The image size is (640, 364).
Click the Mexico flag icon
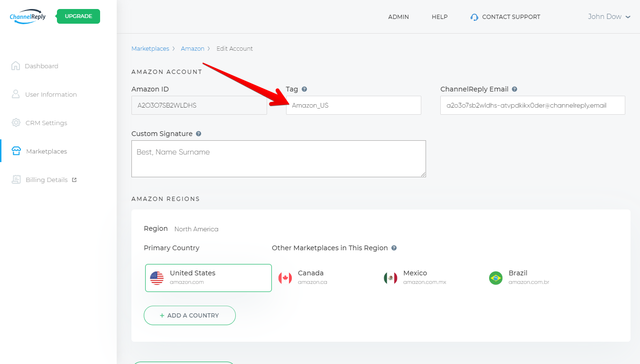click(390, 278)
